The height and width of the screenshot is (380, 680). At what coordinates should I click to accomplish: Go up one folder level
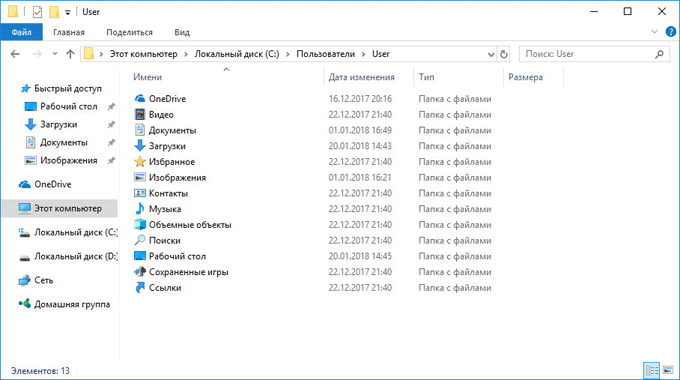click(x=70, y=54)
